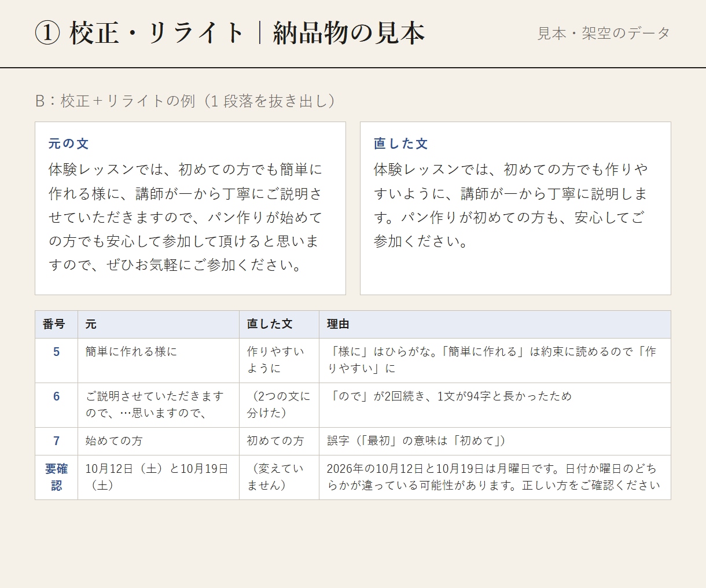Click the '元' column header in the table
This screenshot has width=706, height=588.
91,324
